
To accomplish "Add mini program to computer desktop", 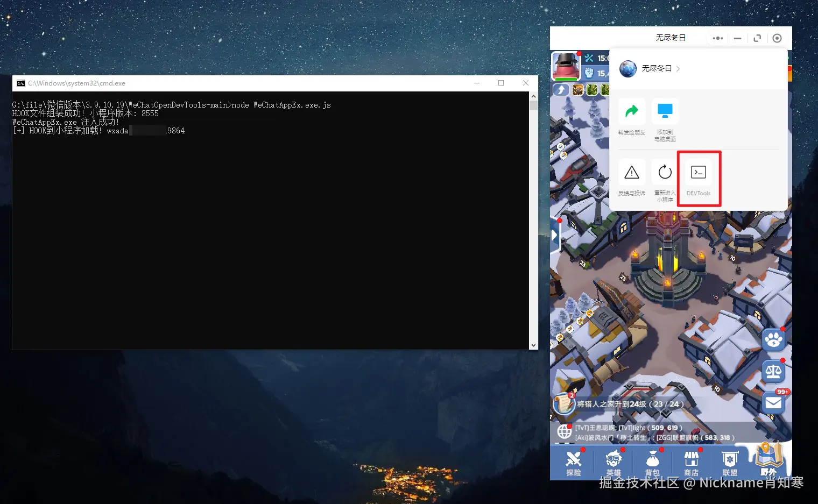I will click(x=665, y=111).
